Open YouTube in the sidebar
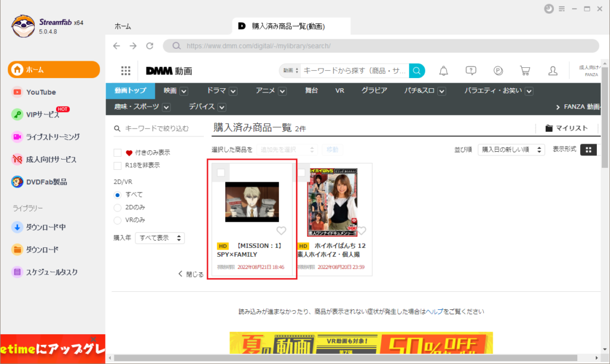The image size is (610, 364). click(x=34, y=92)
